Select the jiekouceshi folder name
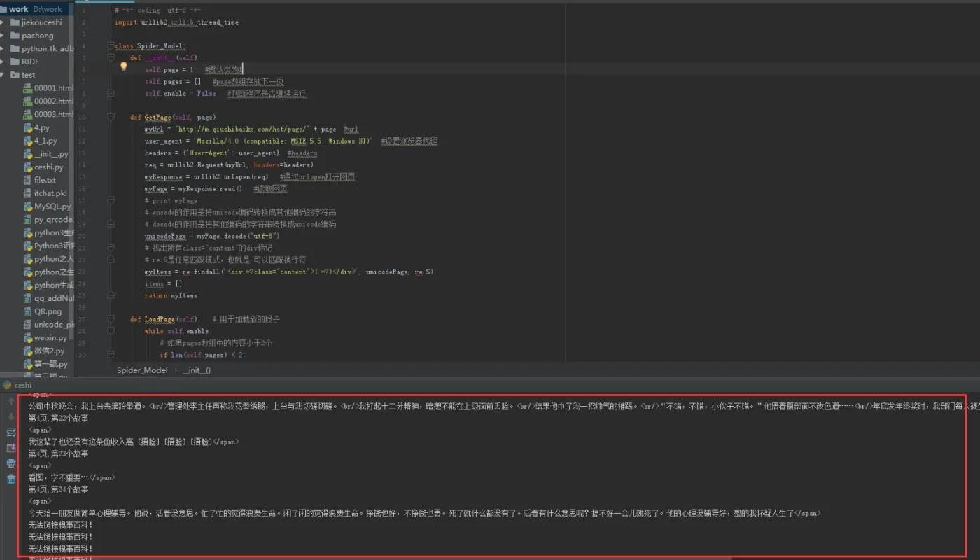Image resolution: width=980 pixels, height=560 pixels. [41, 22]
